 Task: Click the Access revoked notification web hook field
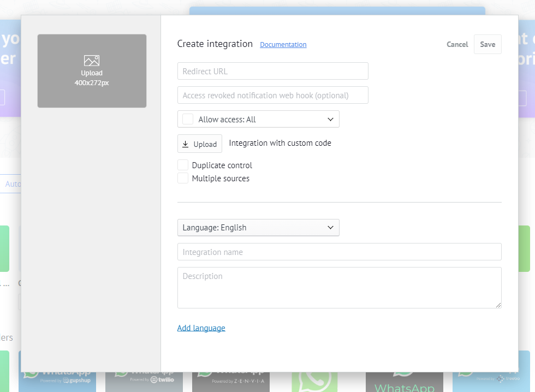point(272,95)
